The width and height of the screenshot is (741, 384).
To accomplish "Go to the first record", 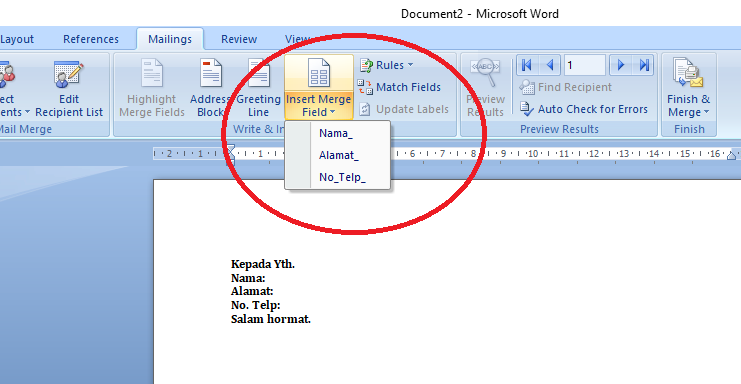I will click(527, 65).
